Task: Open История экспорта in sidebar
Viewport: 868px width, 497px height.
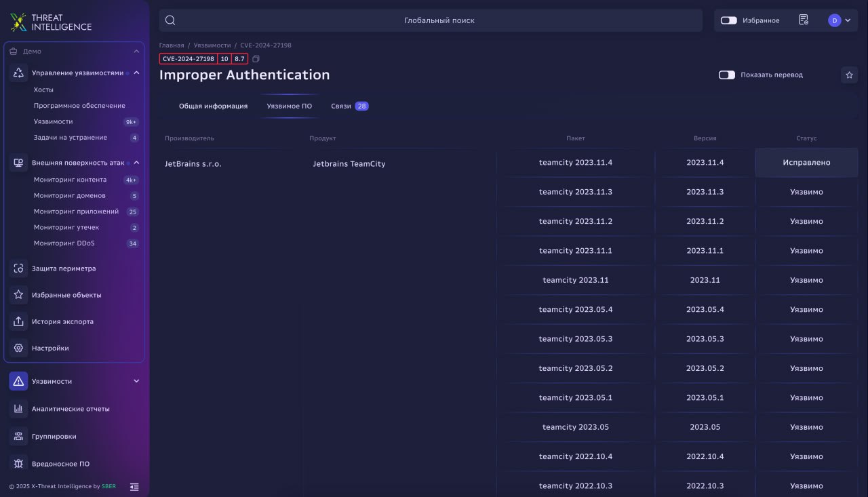Action: click(x=62, y=321)
